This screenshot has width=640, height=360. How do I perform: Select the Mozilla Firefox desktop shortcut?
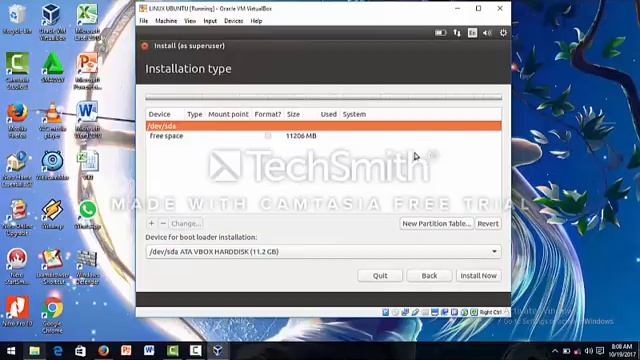(17, 120)
